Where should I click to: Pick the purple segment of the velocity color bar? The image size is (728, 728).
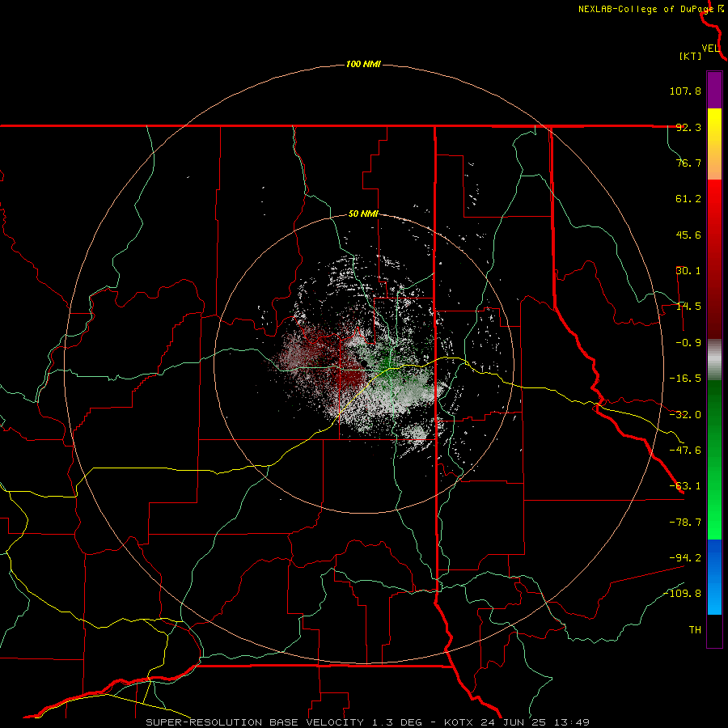point(714,90)
